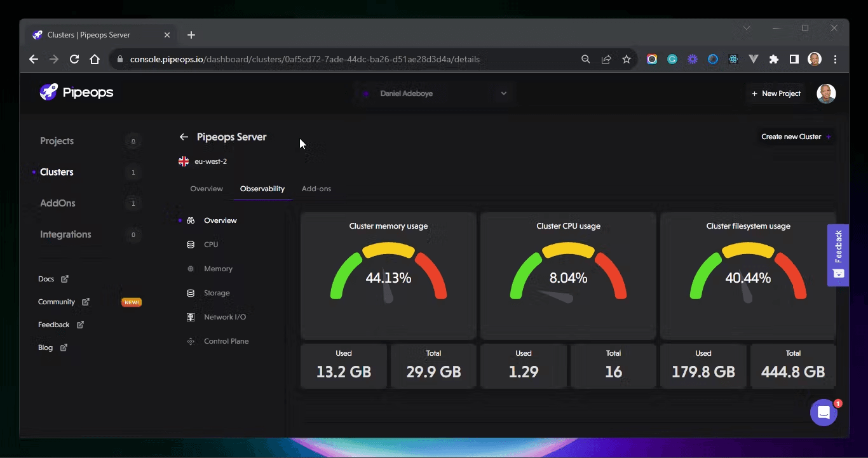Screen dimensions: 868x458
Task: Click the Storage icon in submenu
Action: tap(191, 293)
